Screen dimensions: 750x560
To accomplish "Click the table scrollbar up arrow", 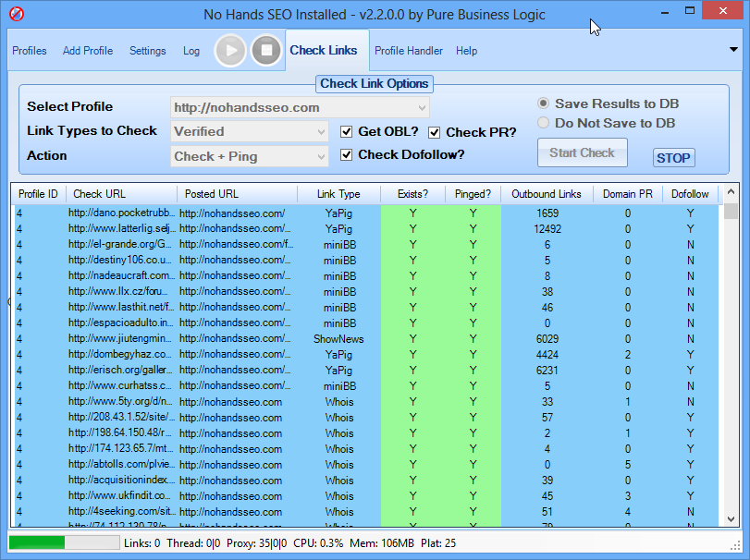I will pos(731,194).
